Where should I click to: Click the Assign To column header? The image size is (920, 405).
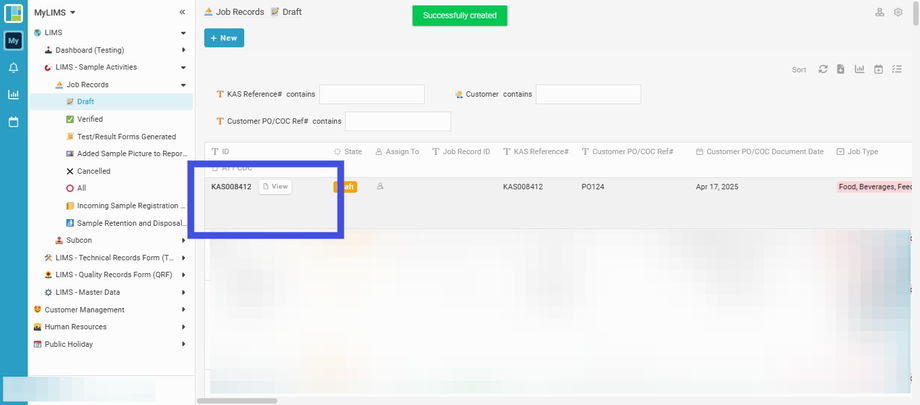[x=397, y=151]
